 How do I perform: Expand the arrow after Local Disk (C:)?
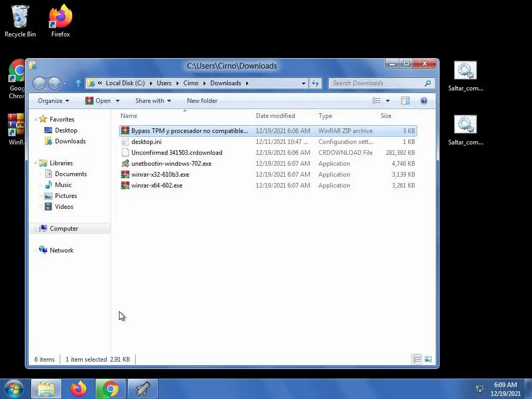[151, 83]
